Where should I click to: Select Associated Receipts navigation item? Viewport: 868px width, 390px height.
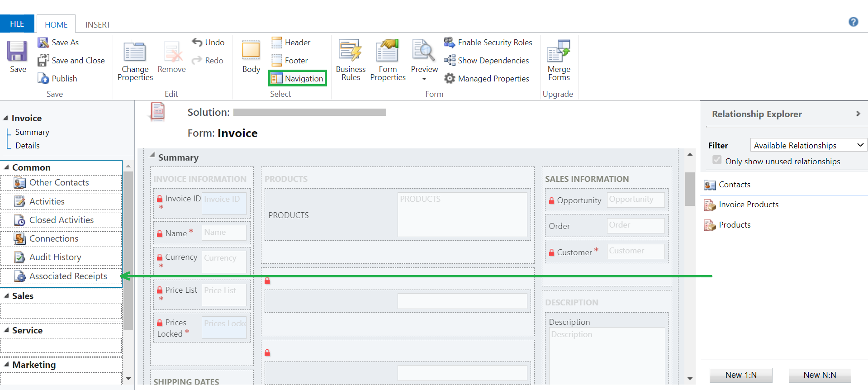pos(68,276)
